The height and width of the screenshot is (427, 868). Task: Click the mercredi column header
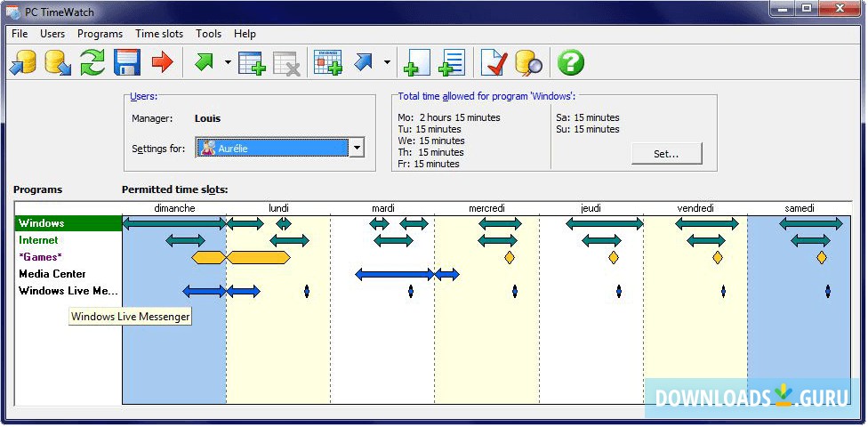(x=486, y=209)
